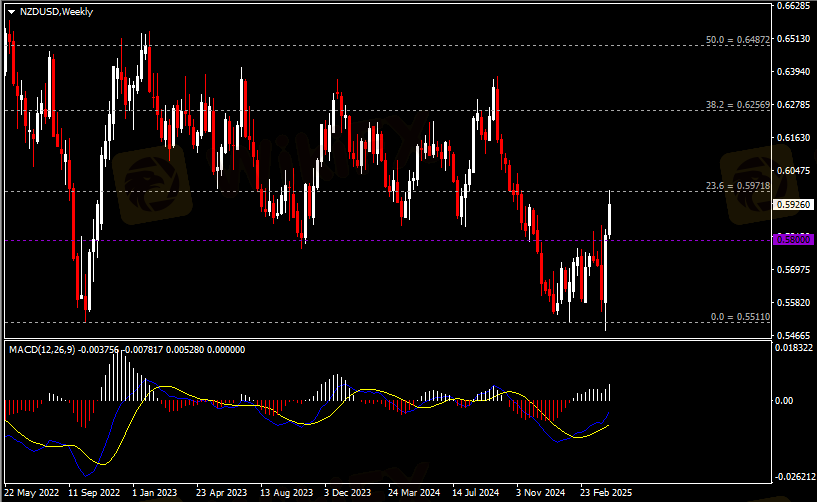Click the current price tag 0.59260

coord(794,204)
